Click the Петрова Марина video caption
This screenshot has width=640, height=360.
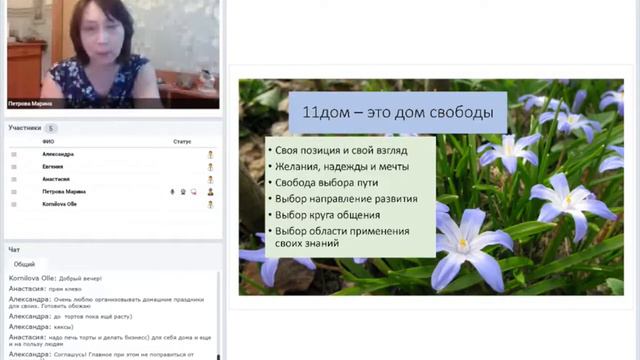30,104
